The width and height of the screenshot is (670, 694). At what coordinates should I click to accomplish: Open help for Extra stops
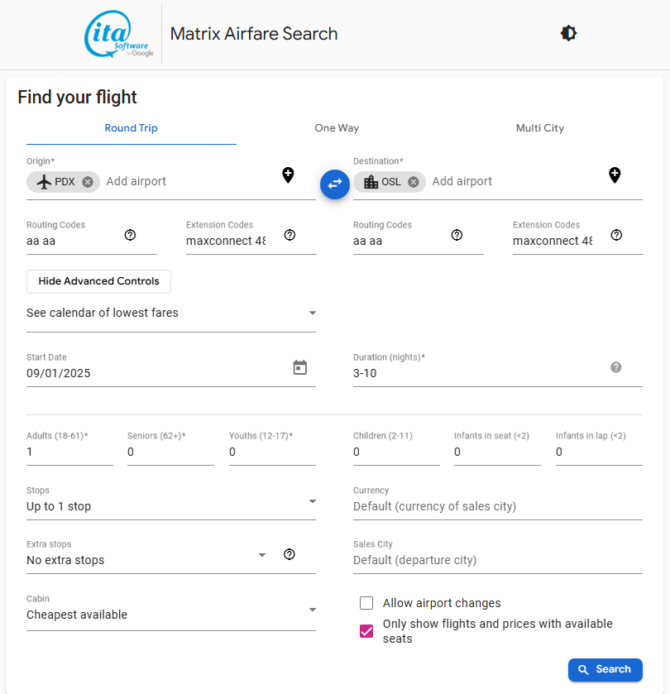pyautogui.click(x=289, y=554)
